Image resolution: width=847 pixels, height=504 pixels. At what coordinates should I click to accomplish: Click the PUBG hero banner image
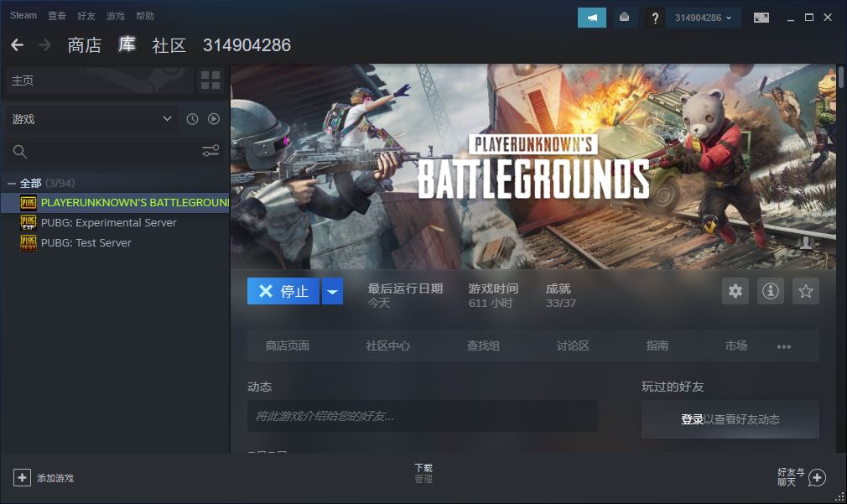533,167
